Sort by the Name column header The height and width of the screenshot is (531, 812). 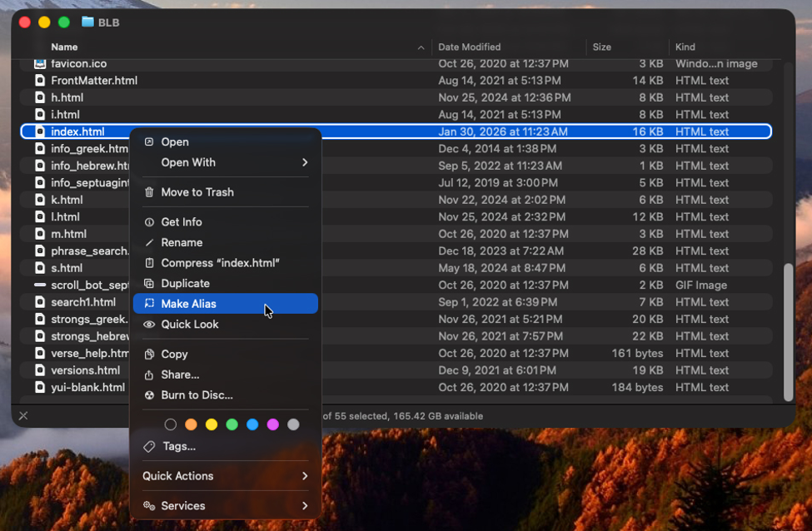click(x=64, y=47)
